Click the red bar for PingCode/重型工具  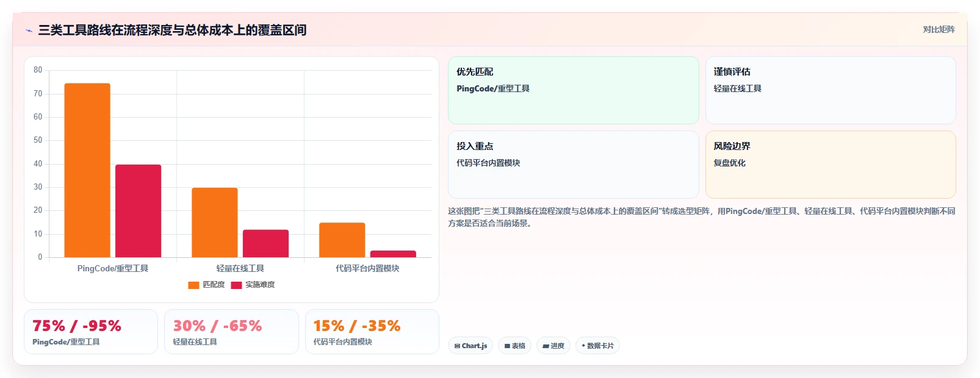click(x=139, y=211)
